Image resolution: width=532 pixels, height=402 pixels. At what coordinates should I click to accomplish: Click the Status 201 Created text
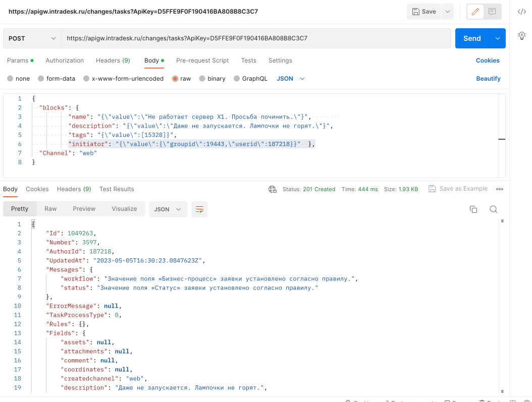(309, 189)
